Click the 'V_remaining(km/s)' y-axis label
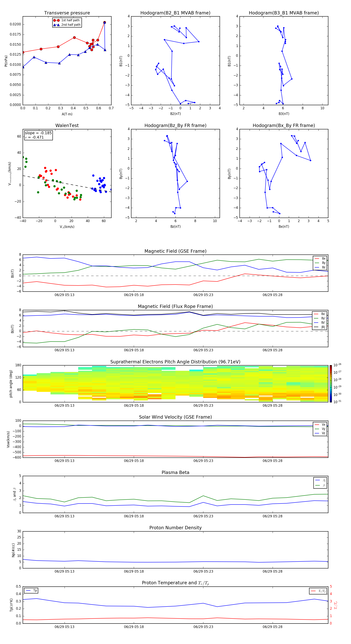Viewport: 351px width, 644px height. pos(10,173)
